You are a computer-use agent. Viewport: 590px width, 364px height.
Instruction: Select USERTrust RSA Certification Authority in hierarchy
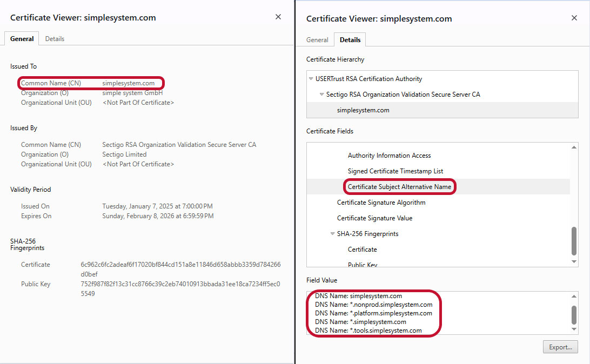coord(368,79)
